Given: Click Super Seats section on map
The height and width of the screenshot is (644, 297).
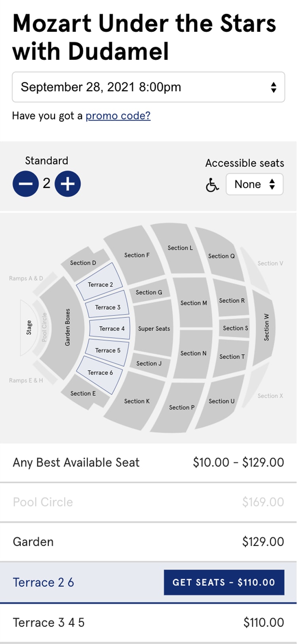Looking at the screenshot, I should (x=154, y=328).
